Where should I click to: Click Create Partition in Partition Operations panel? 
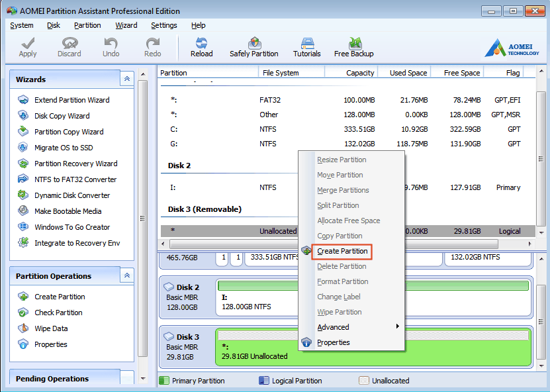click(60, 297)
